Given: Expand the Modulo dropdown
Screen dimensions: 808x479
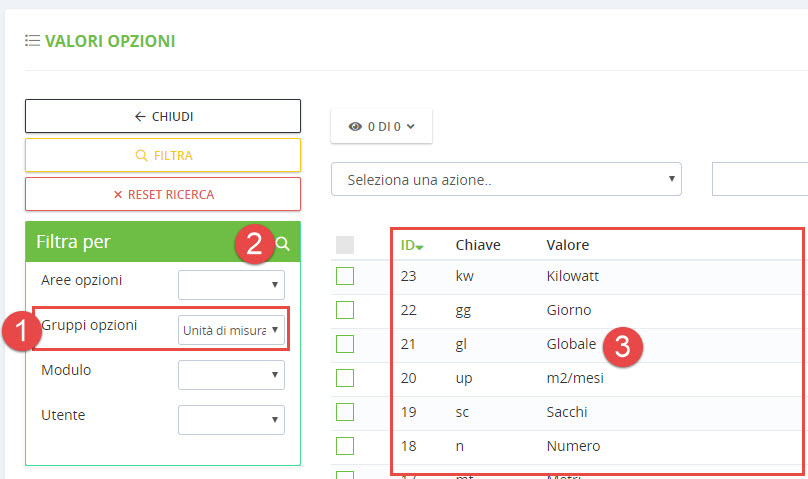Looking at the screenshot, I should pos(231,375).
